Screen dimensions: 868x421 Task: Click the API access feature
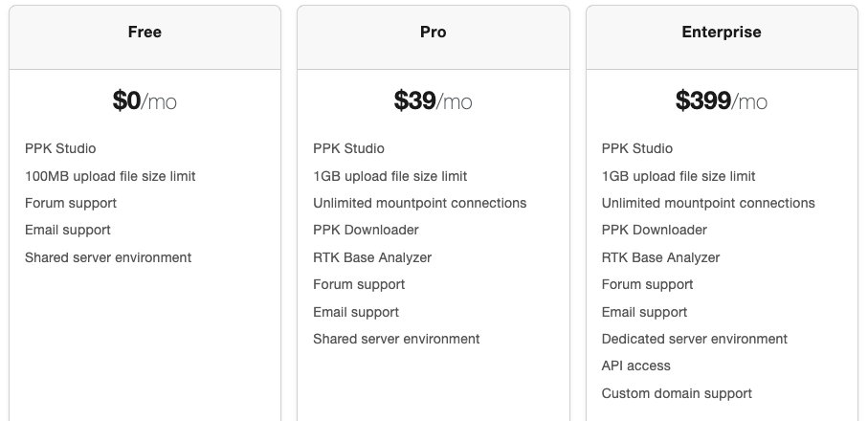click(x=636, y=366)
